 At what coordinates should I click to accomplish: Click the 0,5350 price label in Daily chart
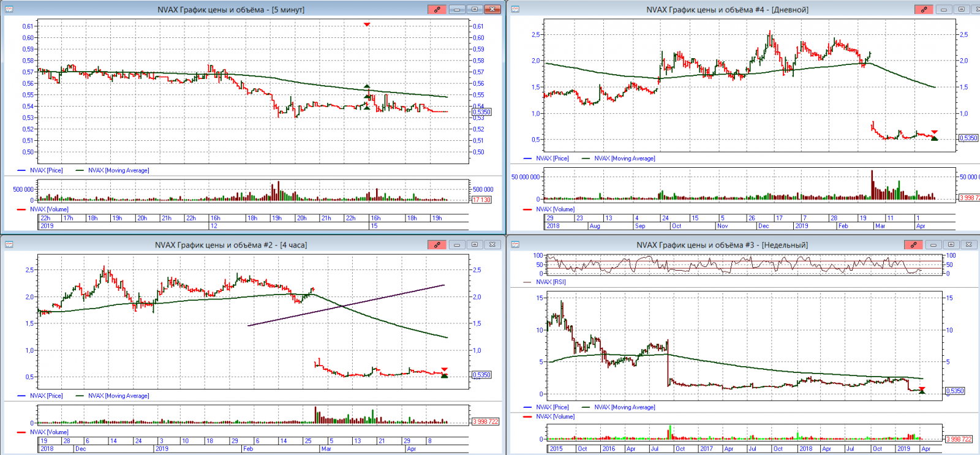click(x=968, y=138)
